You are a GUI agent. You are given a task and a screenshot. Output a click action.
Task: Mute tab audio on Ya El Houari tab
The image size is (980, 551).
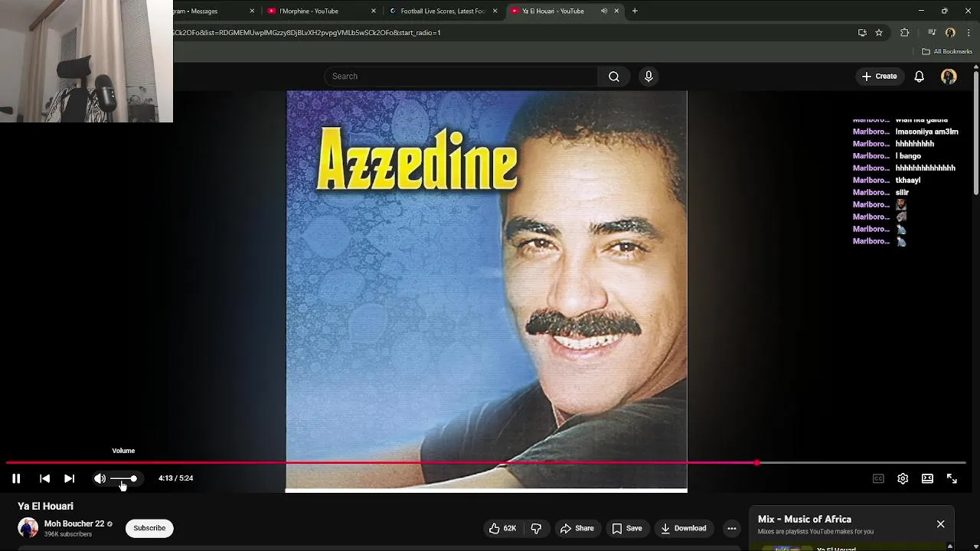[x=604, y=11]
